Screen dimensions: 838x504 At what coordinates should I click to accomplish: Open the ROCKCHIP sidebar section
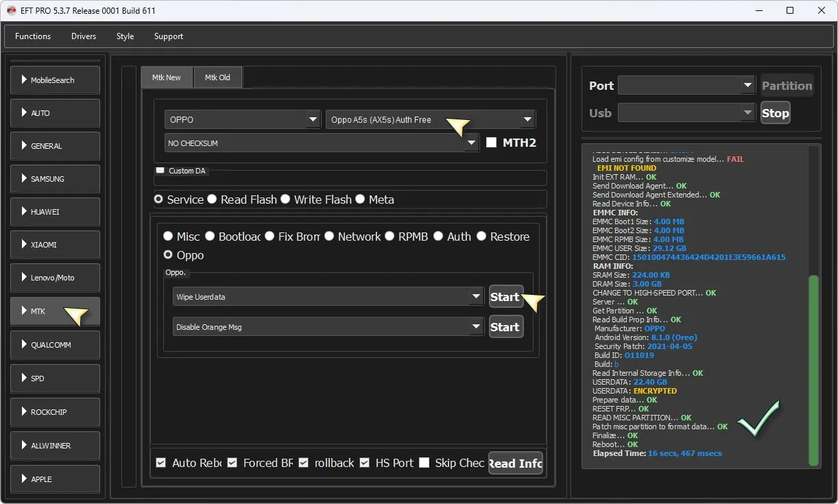pos(55,412)
